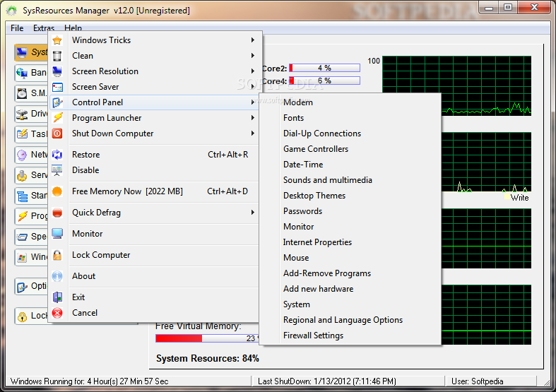Viewport: 556px width, 392px height.
Task: Click the Windows Running for status text
Action: tap(89, 381)
